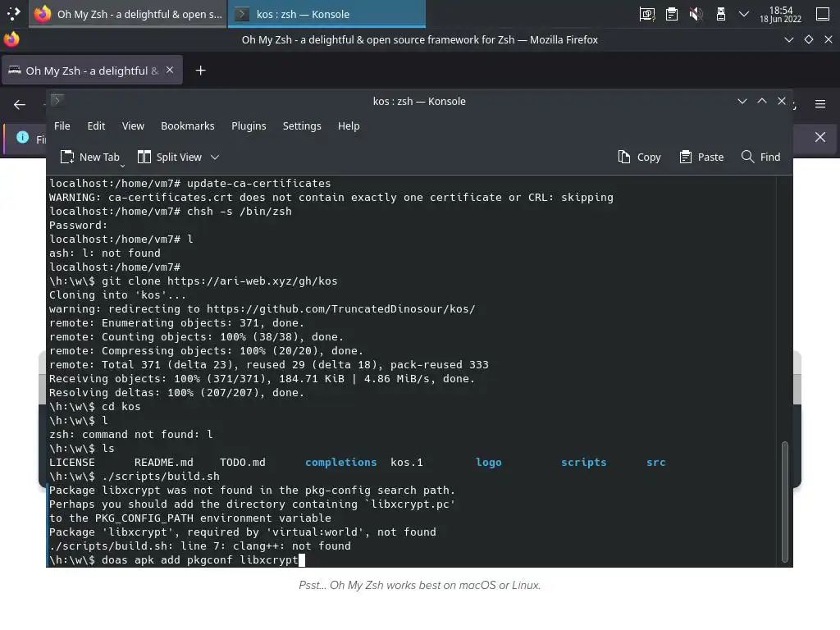The width and height of the screenshot is (840, 630).
Task: Click 'TODO.md' in the ls output
Action: click(243, 463)
